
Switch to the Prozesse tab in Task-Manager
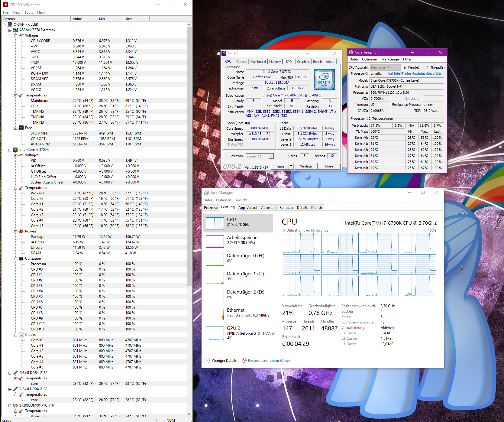211,208
